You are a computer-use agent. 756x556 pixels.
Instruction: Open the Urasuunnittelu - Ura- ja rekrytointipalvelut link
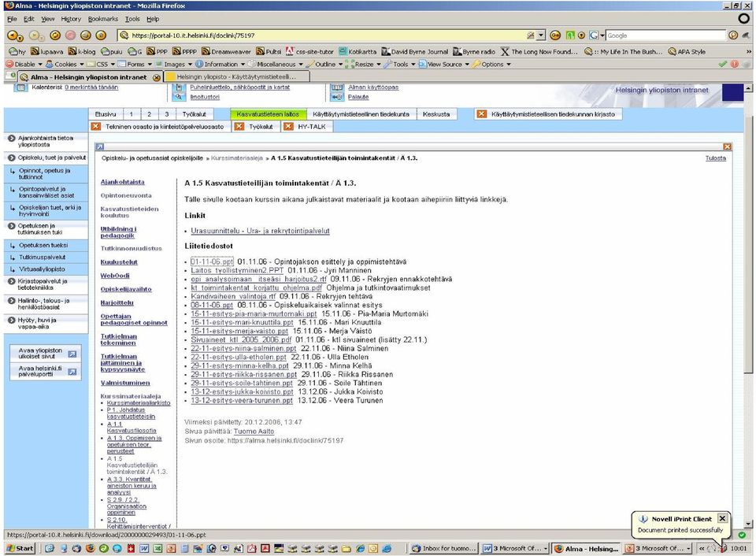coord(261,231)
